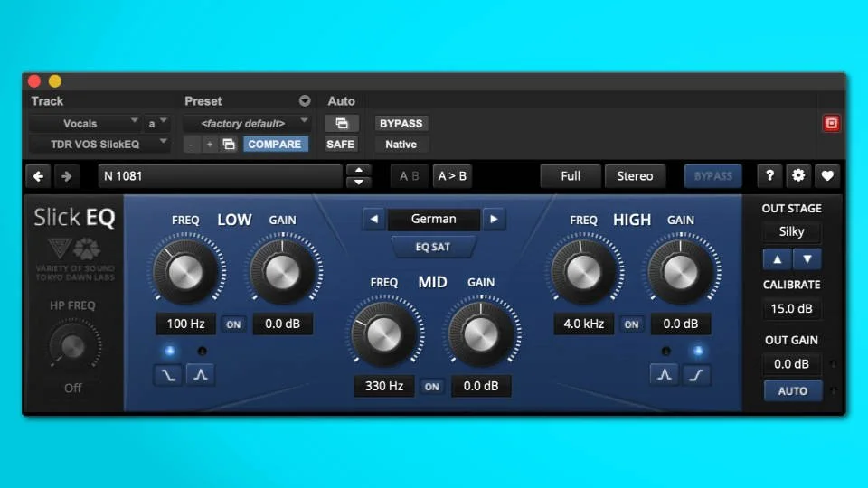The width and height of the screenshot is (868, 488).
Task: Switch to previous EQ model left arrow
Action: (374, 219)
